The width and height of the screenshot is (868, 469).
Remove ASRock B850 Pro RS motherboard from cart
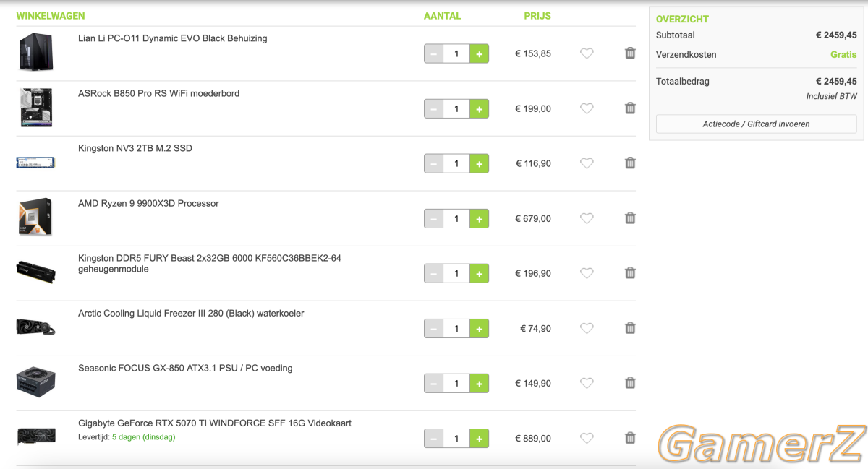tap(630, 108)
